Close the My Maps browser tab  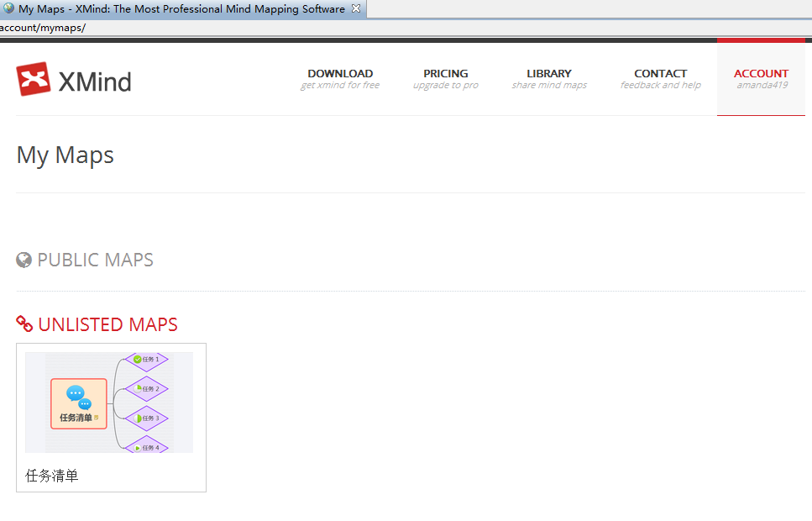pos(356,9)
